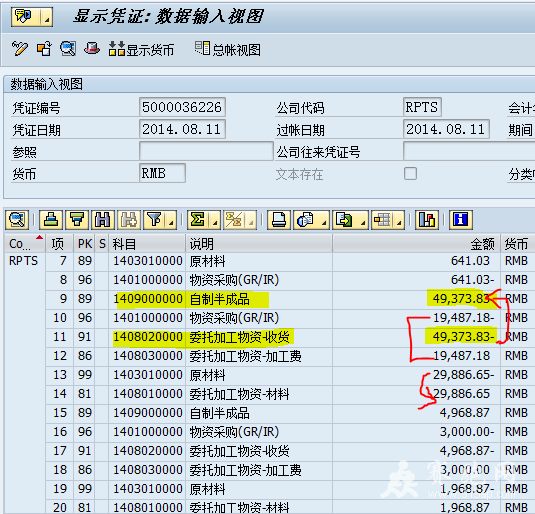
Task: Expand the export dropdown arrow
Action: coord(363,220)
